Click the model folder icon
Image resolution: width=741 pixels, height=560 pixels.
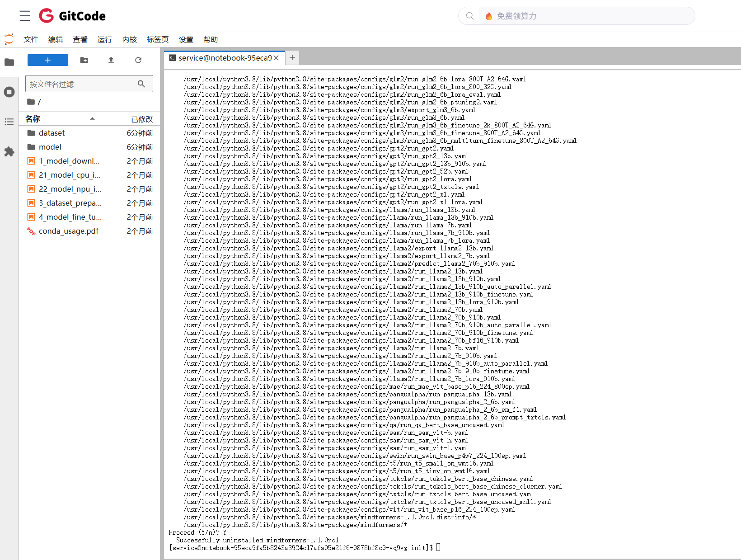coord(31,147)
